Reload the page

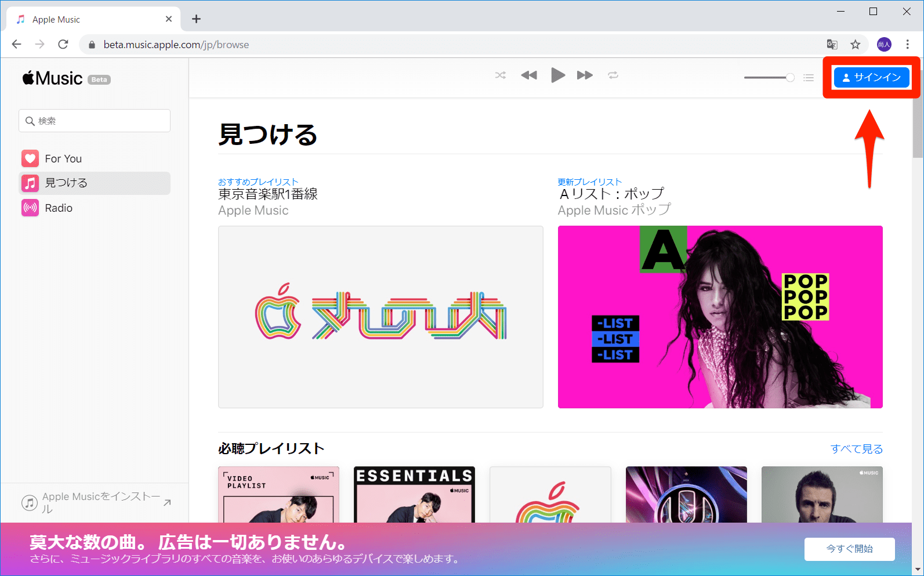click(63, 44)
